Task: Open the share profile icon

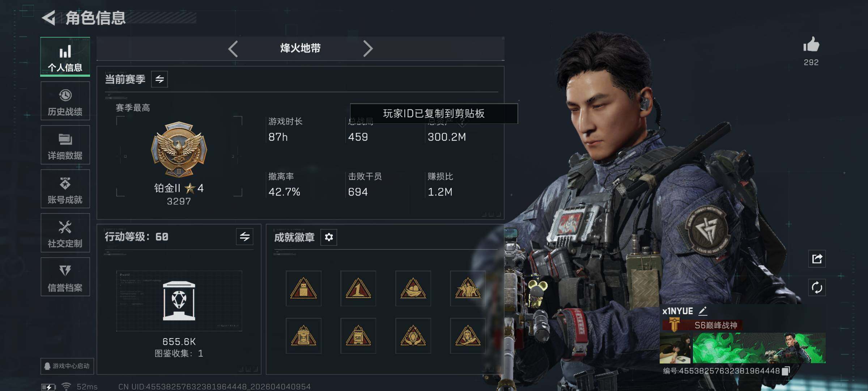Action: click(817, 259)
